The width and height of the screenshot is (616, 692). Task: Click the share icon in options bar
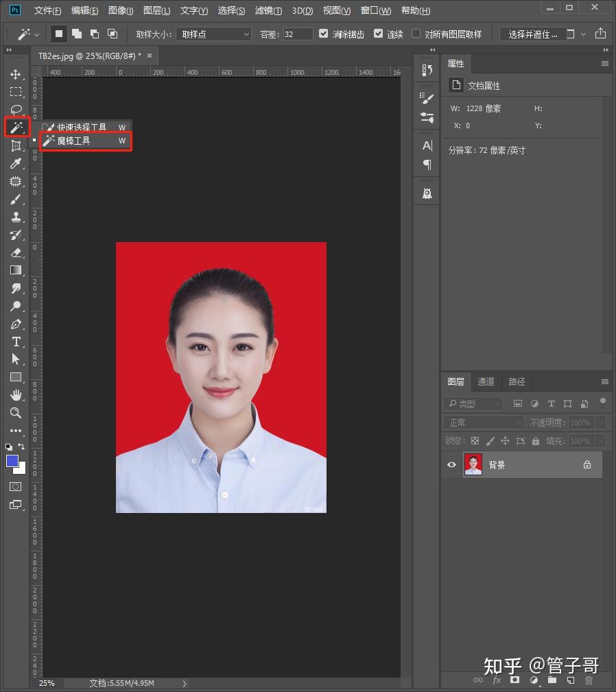coord(600,34)
